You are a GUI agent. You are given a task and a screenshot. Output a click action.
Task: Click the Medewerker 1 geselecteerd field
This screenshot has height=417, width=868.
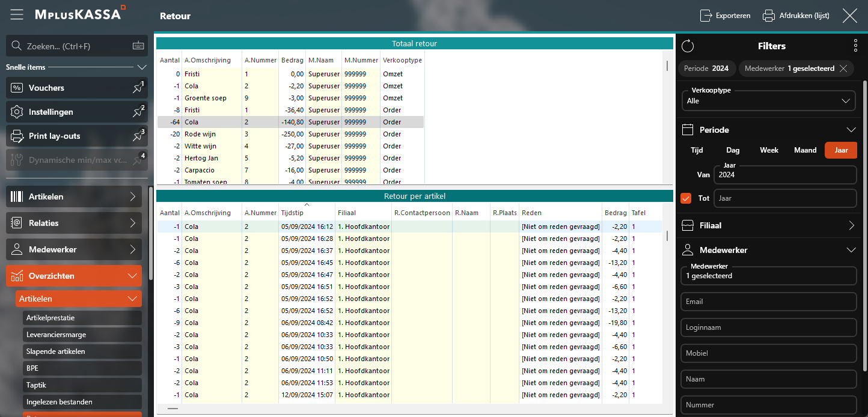click(769, 276)
